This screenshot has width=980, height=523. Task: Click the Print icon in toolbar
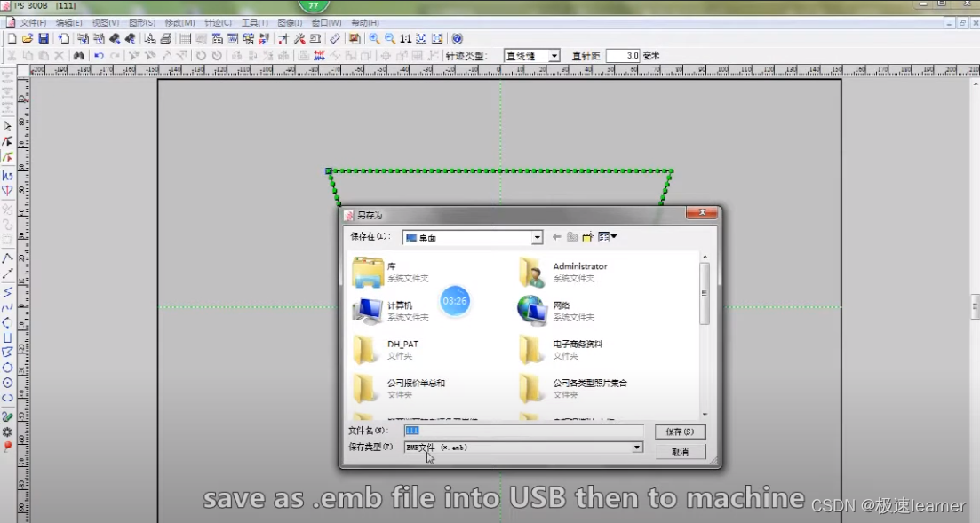[x=165, y=39]
